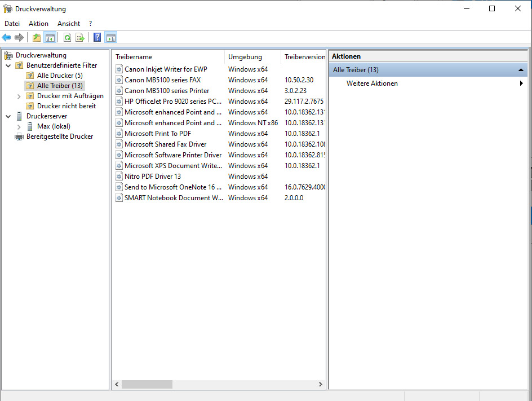
Task: Click version 16.0.7629.4000 cell
Action: point(305,187)
